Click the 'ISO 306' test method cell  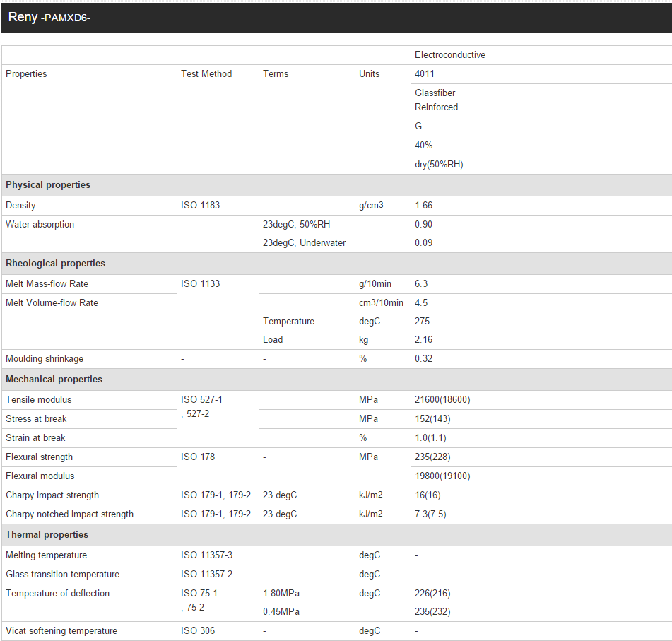click(x=218, y=631)
